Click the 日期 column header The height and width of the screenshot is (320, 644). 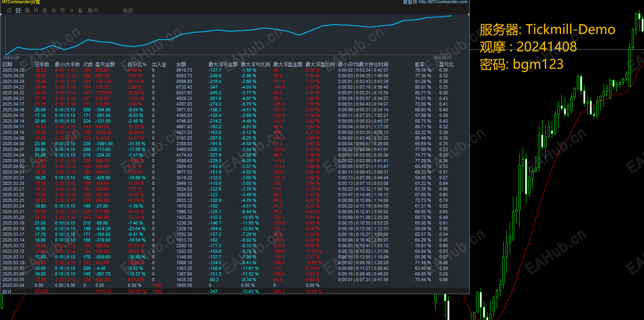click(x=7, y=64)
